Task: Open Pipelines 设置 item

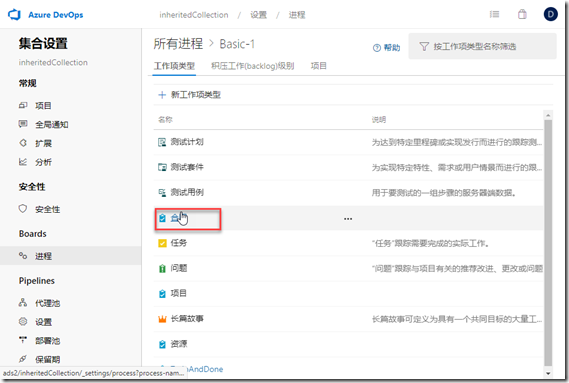Action: point(43,322)
